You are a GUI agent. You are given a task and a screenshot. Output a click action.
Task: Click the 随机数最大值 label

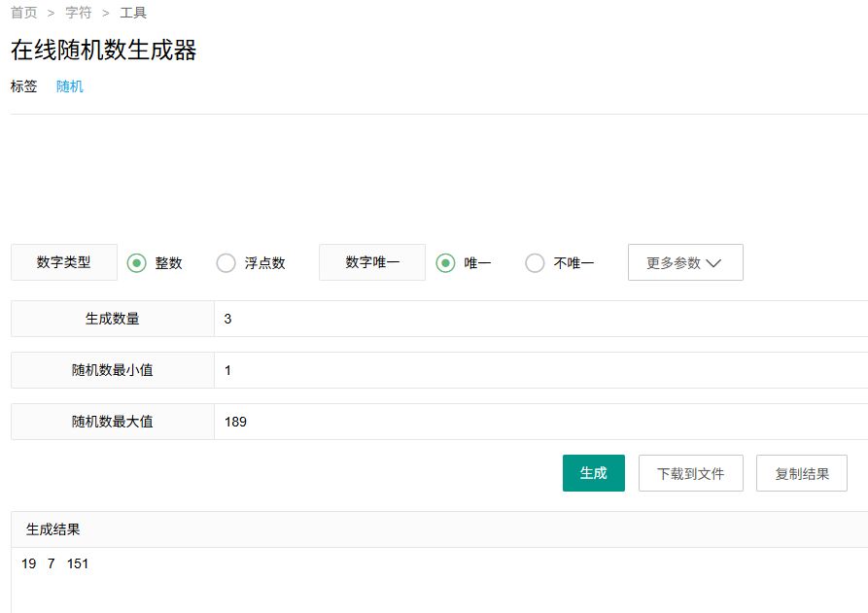[x=113, y=422]
